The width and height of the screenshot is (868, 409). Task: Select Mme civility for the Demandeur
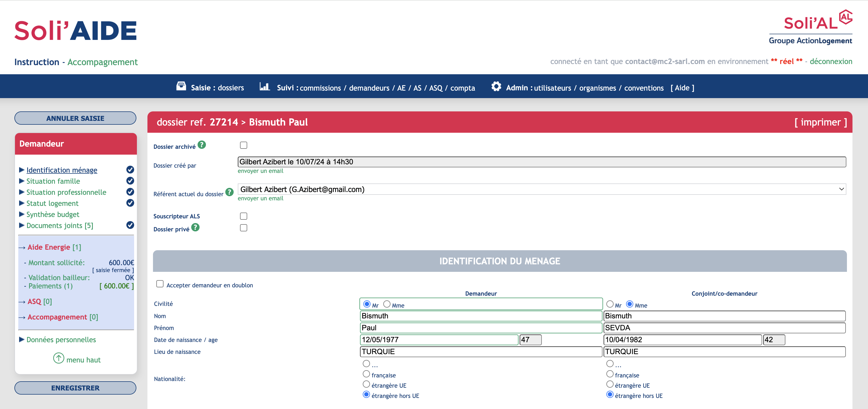pyautogui.click(x=387, y=304)
